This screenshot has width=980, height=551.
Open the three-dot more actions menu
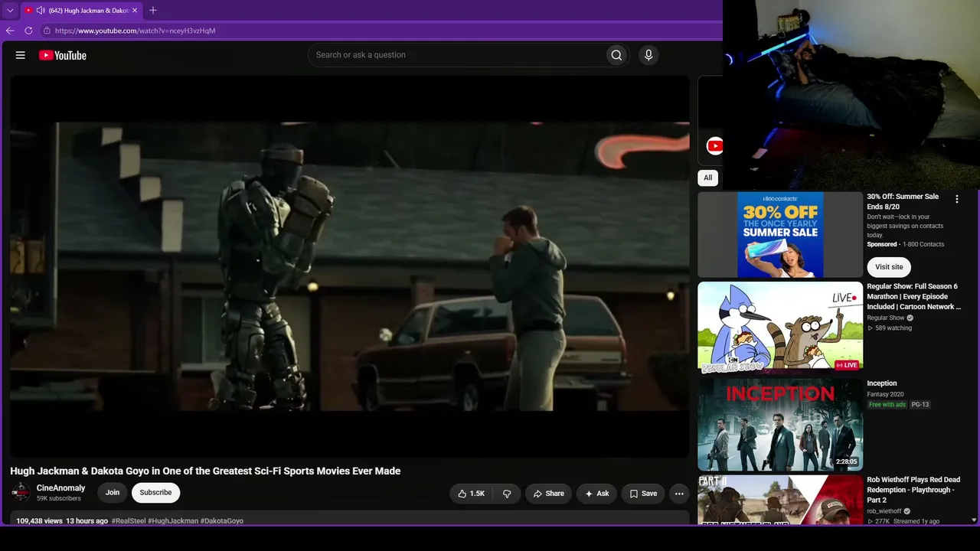(679, 494)
